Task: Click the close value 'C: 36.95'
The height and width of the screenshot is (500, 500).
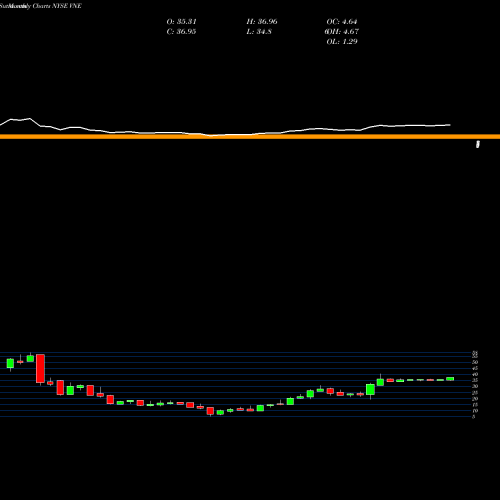Action: coord(181,32)
